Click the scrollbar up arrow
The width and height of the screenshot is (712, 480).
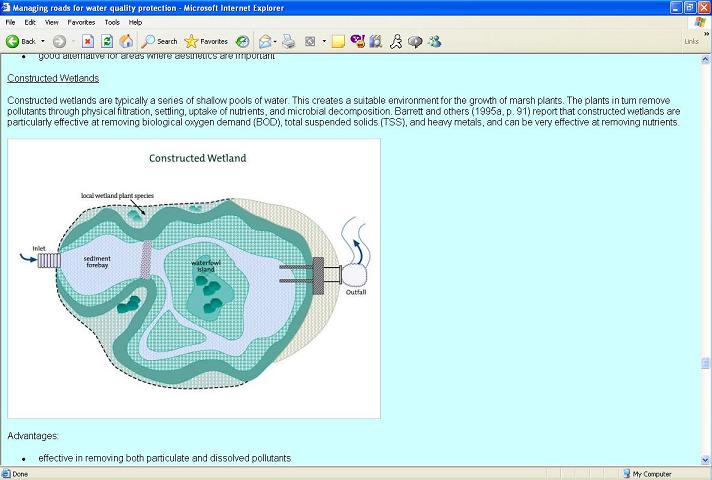pos(705,59)
